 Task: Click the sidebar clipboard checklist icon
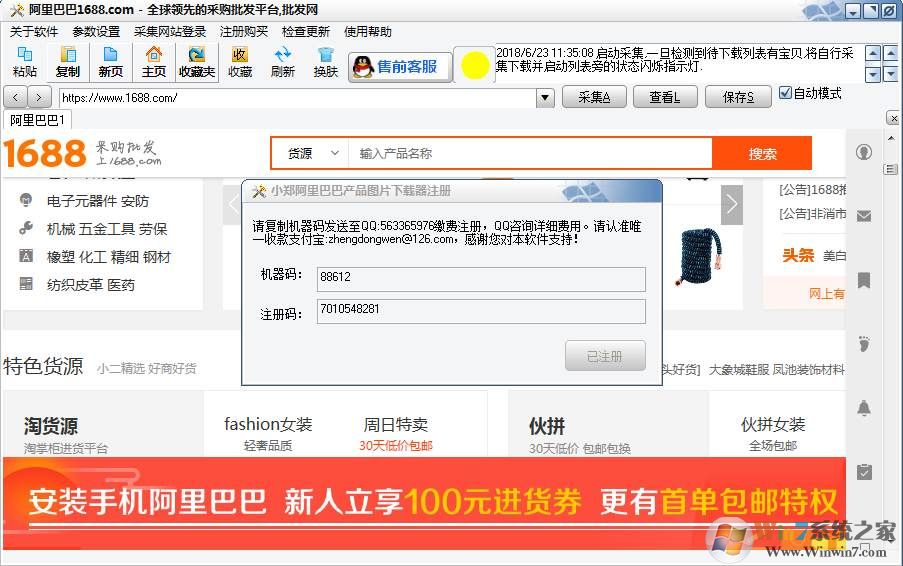click(x=863, y=472)
